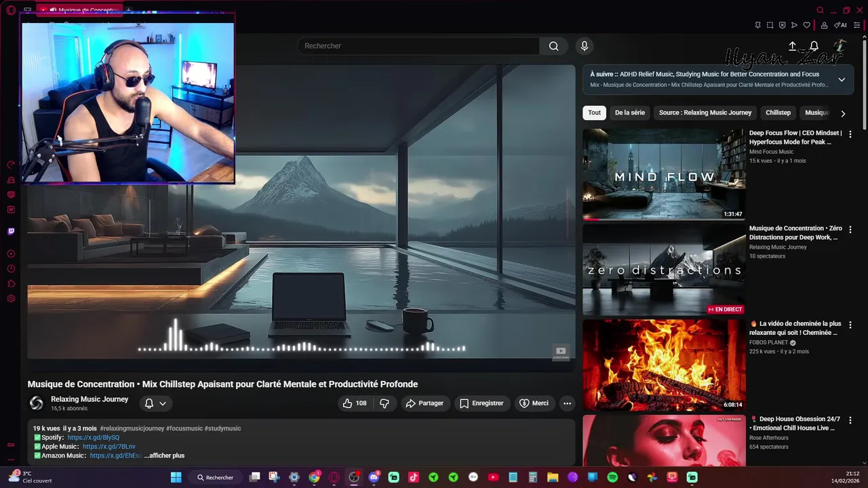Select the De la série filter chip

tap(630, 113)
